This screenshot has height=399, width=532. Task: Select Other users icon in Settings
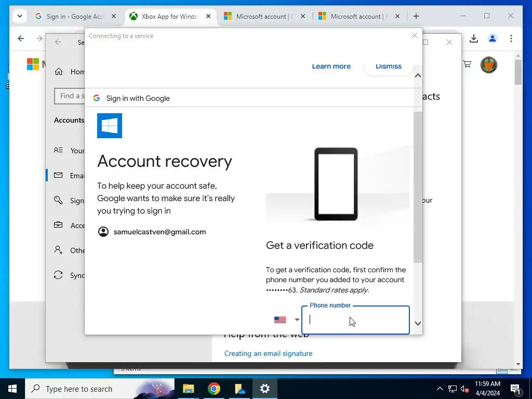[58, 250]
